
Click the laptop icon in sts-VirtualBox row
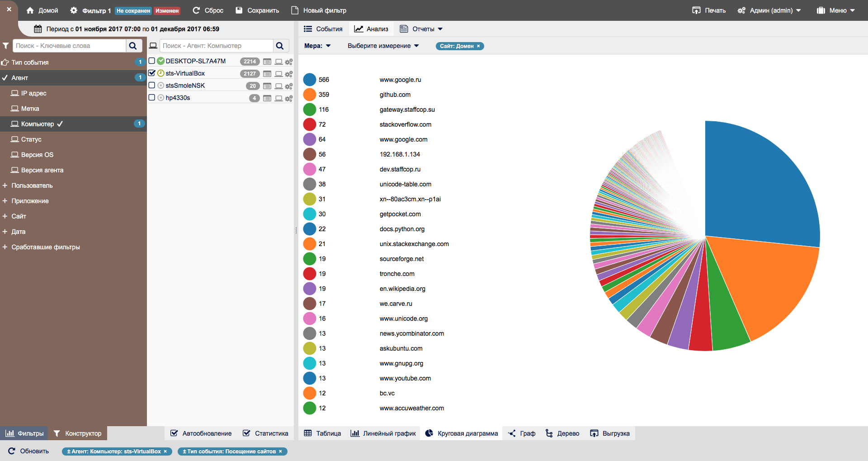coord(279,74)
